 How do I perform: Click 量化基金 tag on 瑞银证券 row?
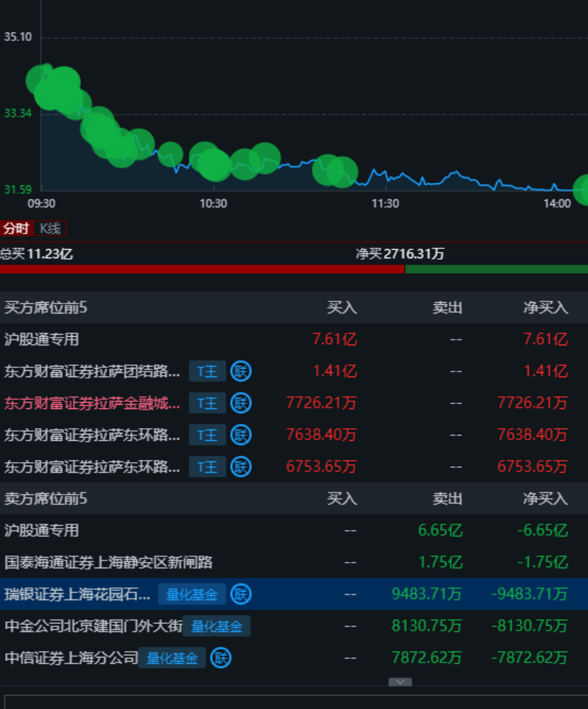tap(192, 594)
